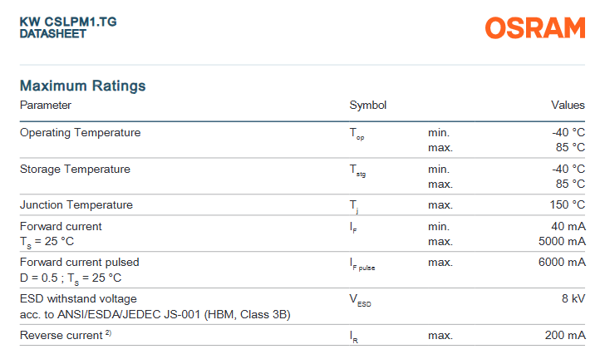Screen dimensions: 605x364
Task: Click the 40 mA minimum forward current
Action: point(568,227)
